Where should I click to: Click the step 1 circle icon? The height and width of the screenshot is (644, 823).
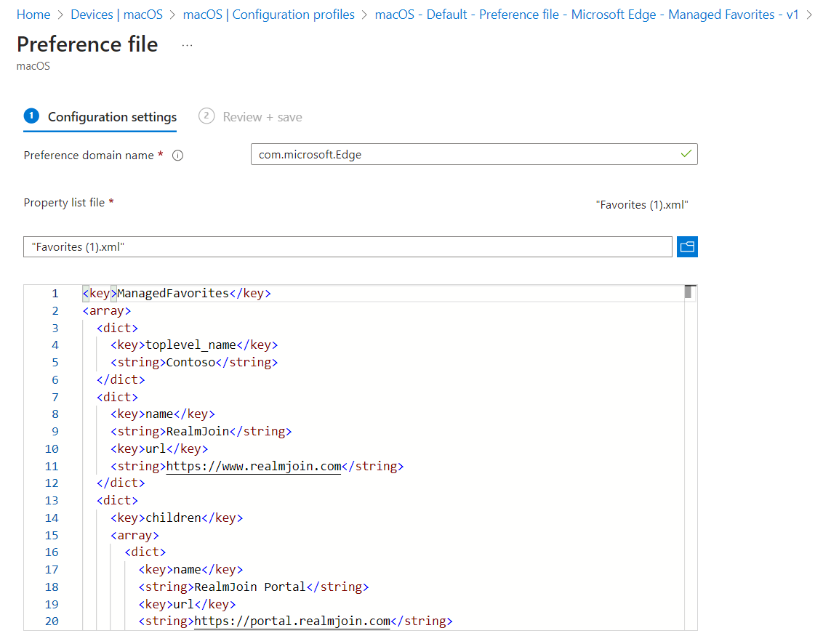[x=31, y=116]
